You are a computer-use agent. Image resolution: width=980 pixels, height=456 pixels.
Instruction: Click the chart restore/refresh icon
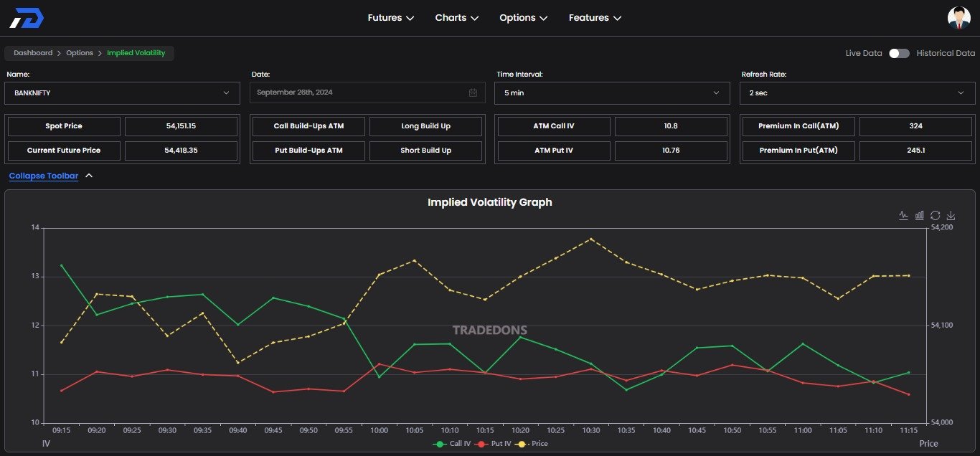click(935, 215)
